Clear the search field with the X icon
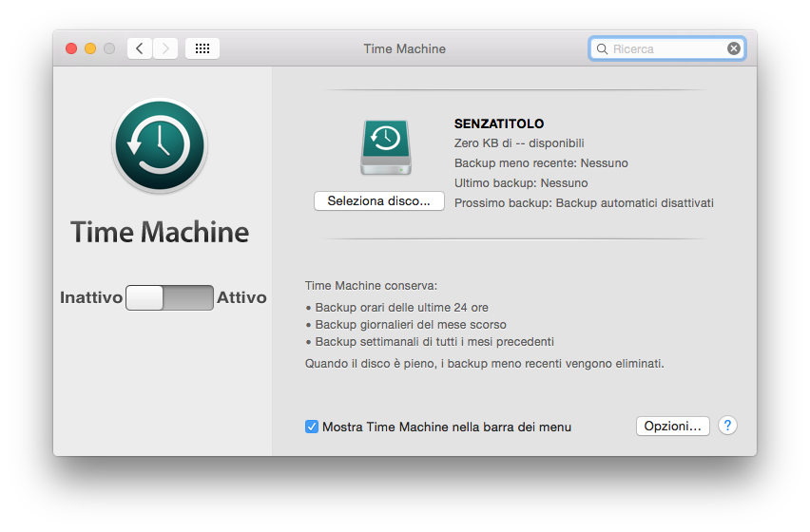 click(x=734, y=48)
